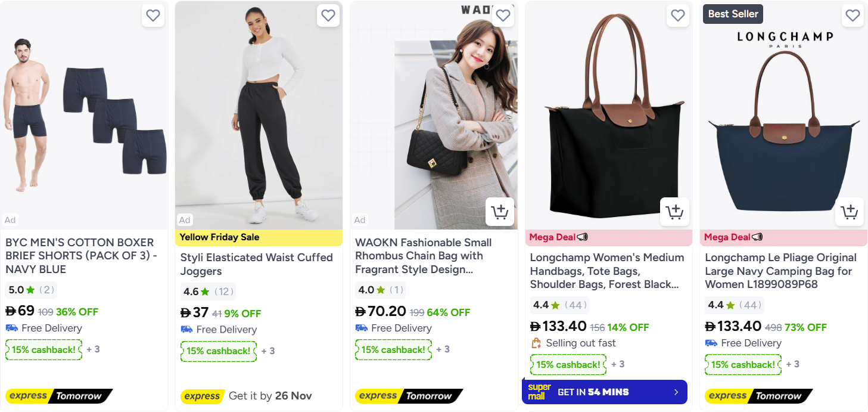Show '+ 3' more offers on Styli joggers
This screenshot has width=868, height=412.
[268, 351]
